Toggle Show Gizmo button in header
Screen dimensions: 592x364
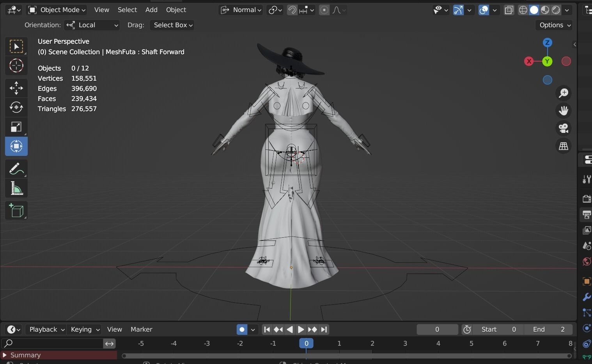coord(458,10)
